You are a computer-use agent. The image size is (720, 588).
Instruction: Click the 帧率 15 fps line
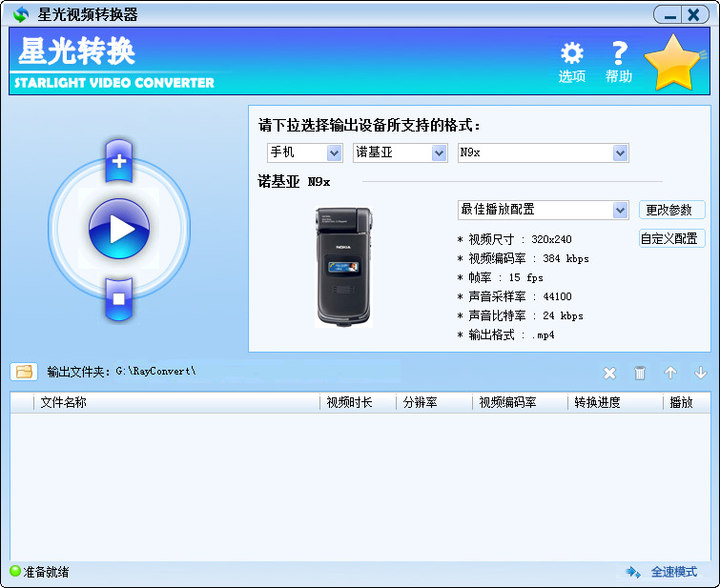click(501, 277)
